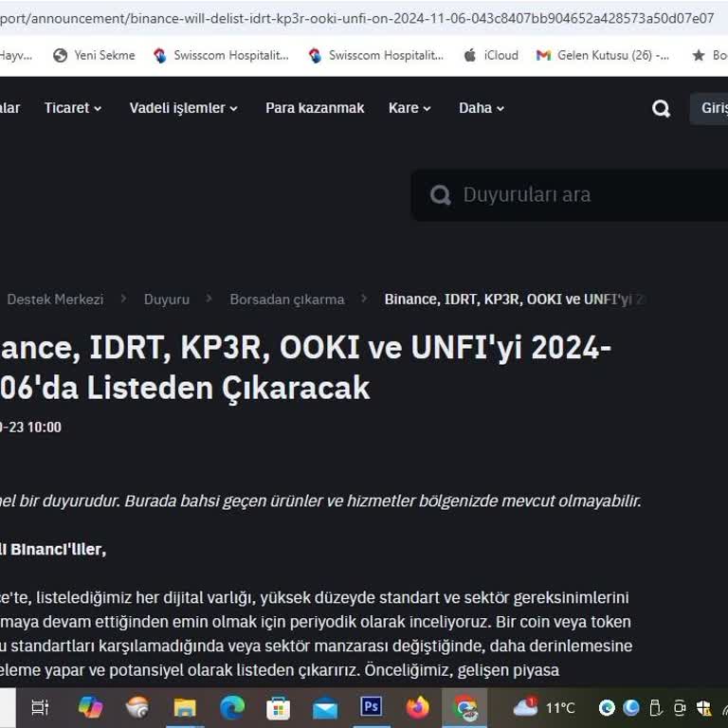Click the Giriş login button
This screenshot has height=728, width=728.
coord(709,109)
